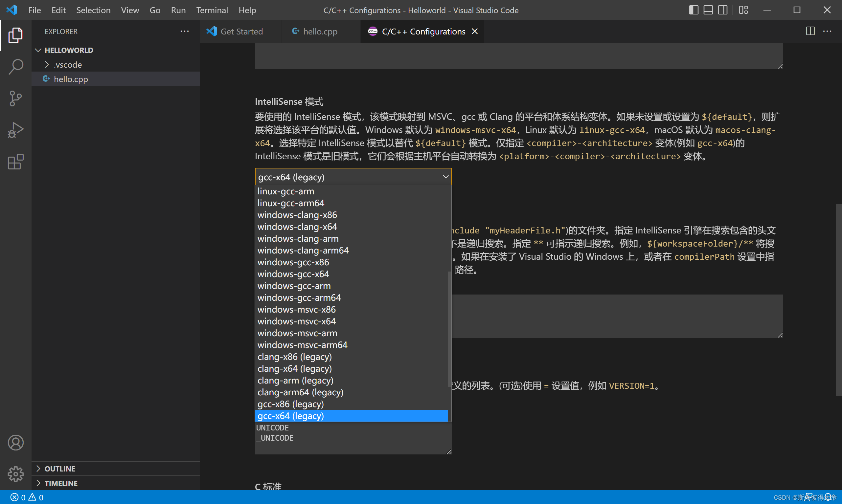
Task: Open Run and Debug view icon
Action: point(16,130)
